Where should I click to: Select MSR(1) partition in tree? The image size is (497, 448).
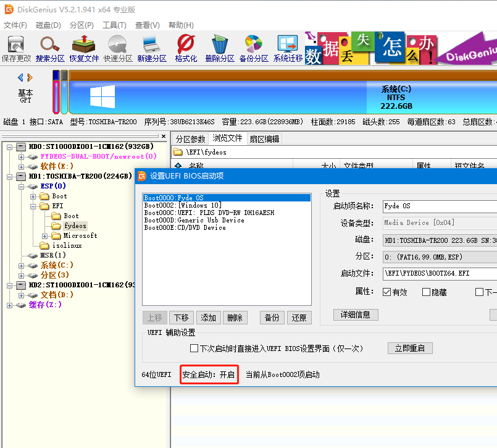[52, 255]
